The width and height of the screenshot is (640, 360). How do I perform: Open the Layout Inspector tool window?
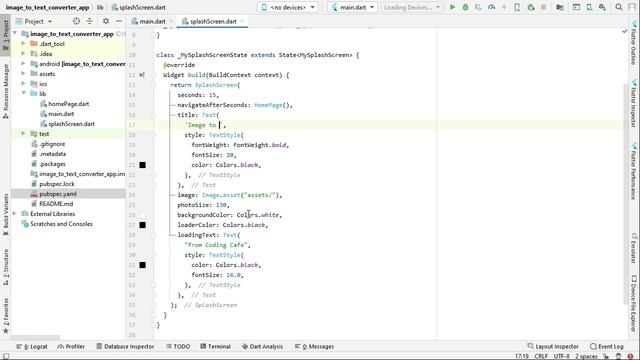coord(553,346)
